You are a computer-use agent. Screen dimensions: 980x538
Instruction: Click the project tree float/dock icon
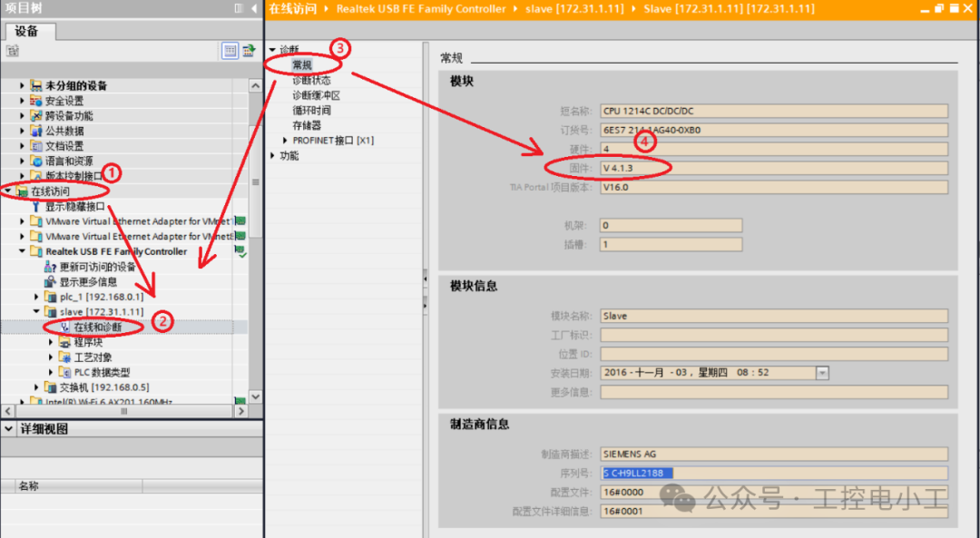pyautogui.click(x=238, y=8)
